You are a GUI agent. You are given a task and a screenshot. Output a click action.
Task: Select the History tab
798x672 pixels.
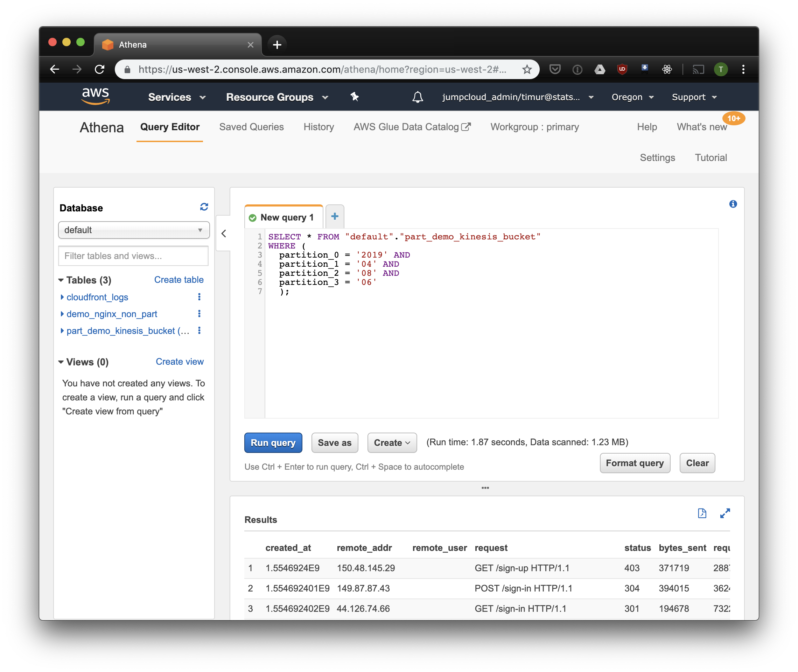tap(318, 126)
